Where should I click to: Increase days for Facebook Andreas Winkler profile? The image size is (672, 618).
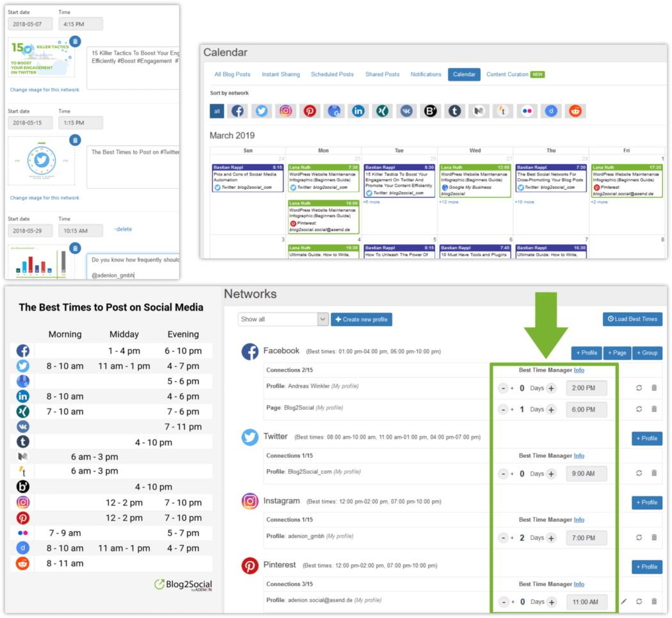551,388
